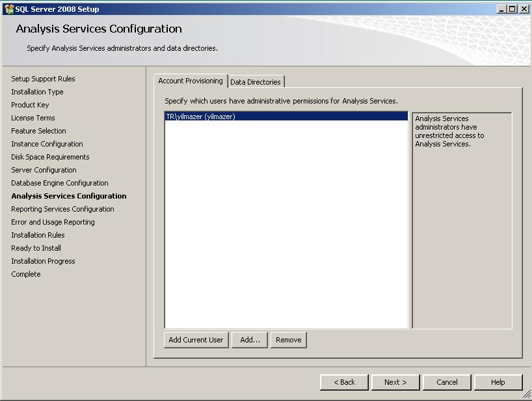Click Installation Rules step

pyautogui.click(x=38, y=235)
